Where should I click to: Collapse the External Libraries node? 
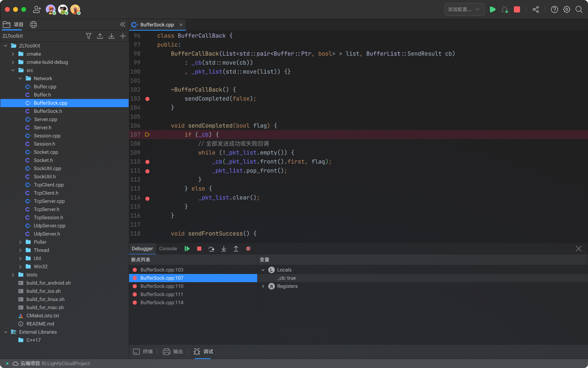coord(6,332)
